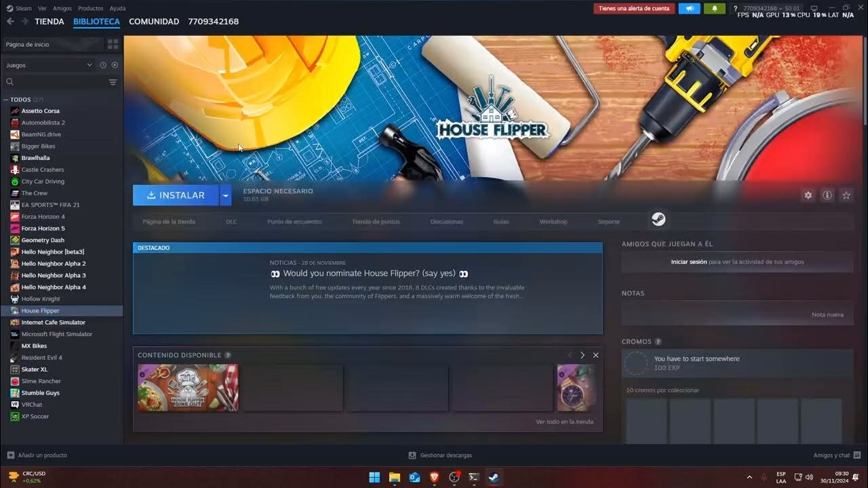Select BeamNG.drive in library list
This screenshot has height=488, width=868.
point(41,134)
